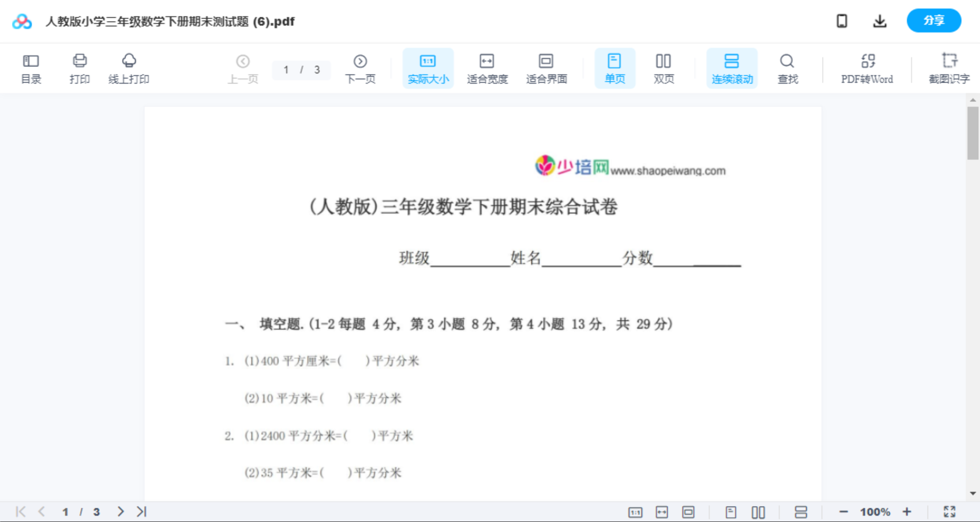The width and height of the screenshot is (980, 522).
Task: Enable 适合宽度 fit-width mode
Action: [x=487, y=68]
